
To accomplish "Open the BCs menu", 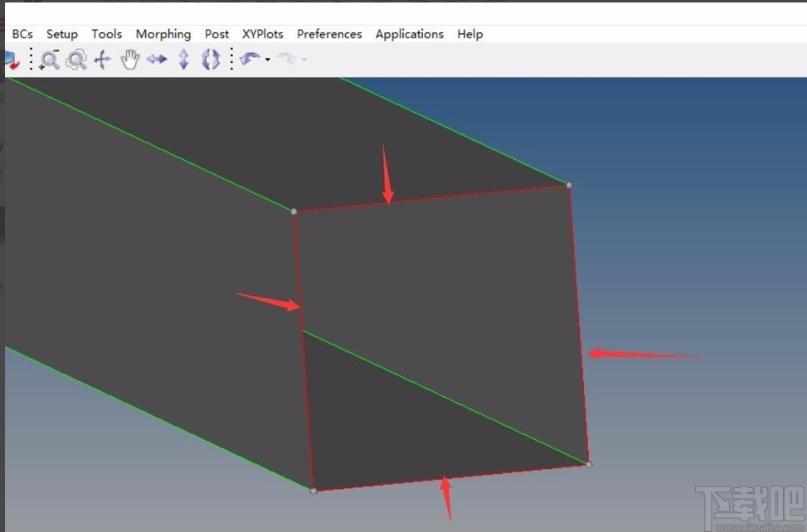I will point(22,34).
